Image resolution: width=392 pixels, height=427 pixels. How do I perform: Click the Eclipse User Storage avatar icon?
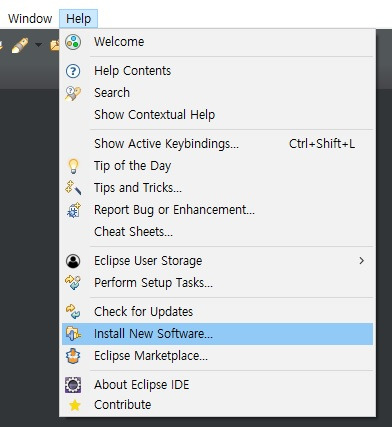73,261
